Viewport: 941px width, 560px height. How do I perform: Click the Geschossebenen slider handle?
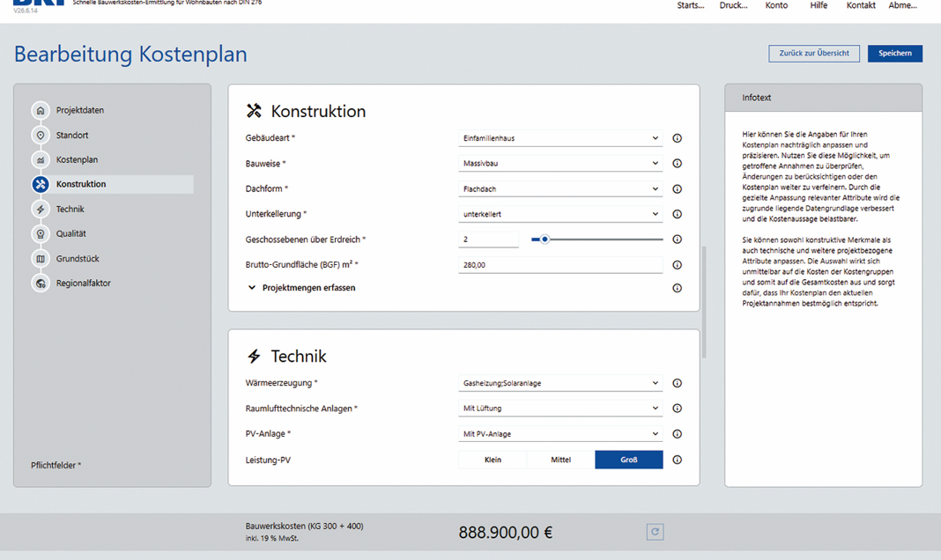click(x=545, y=239)
